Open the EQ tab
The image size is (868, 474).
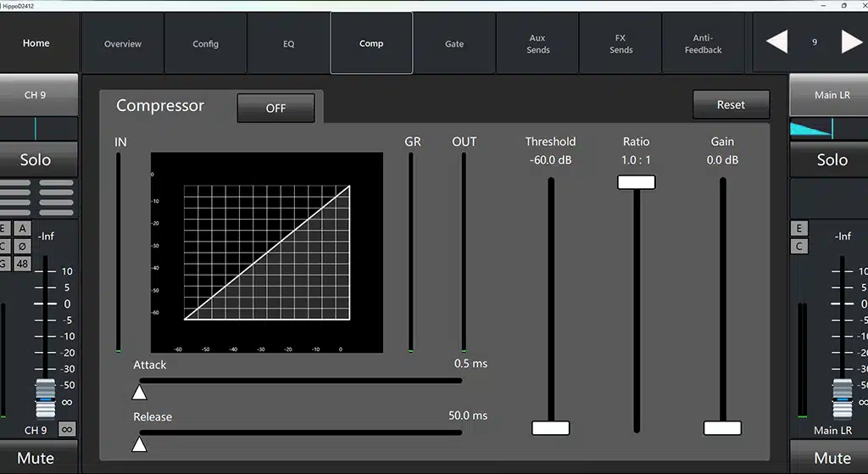288,43
